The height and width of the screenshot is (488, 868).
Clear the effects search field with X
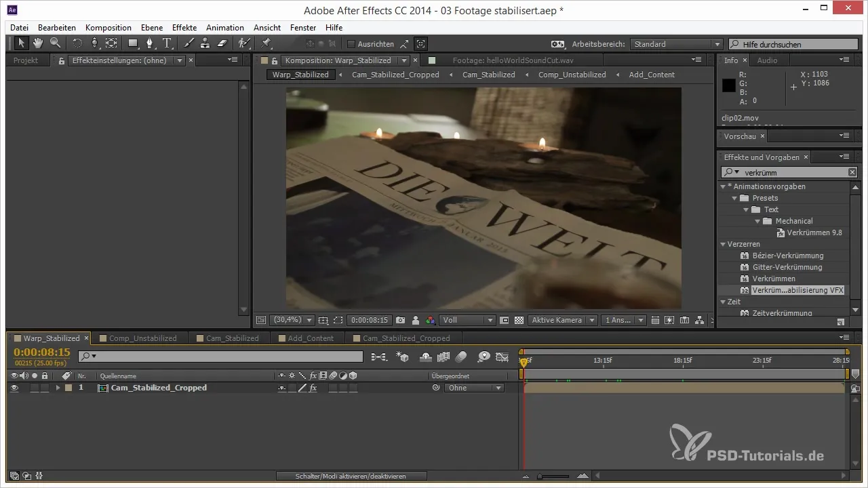(x=852, y=173)
